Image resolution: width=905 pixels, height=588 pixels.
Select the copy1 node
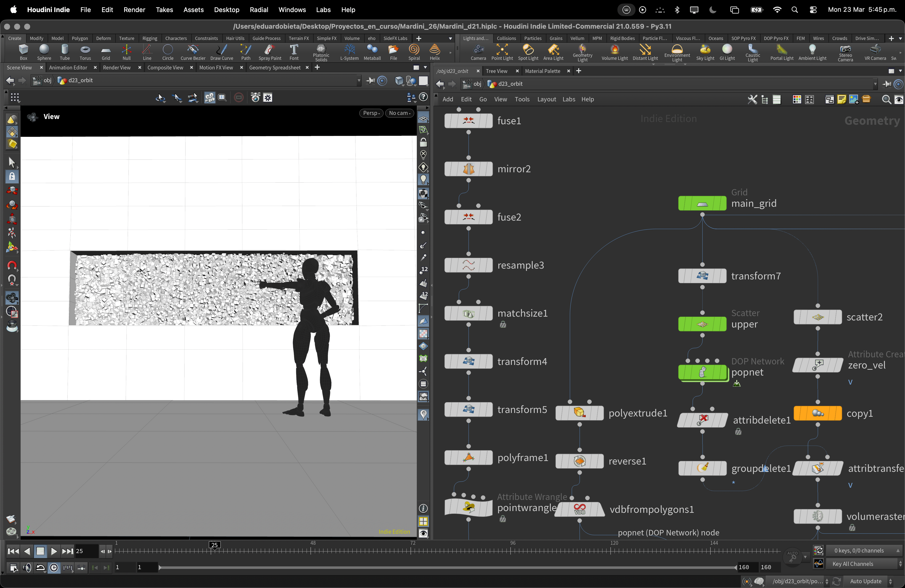click(x=818, y=413)
